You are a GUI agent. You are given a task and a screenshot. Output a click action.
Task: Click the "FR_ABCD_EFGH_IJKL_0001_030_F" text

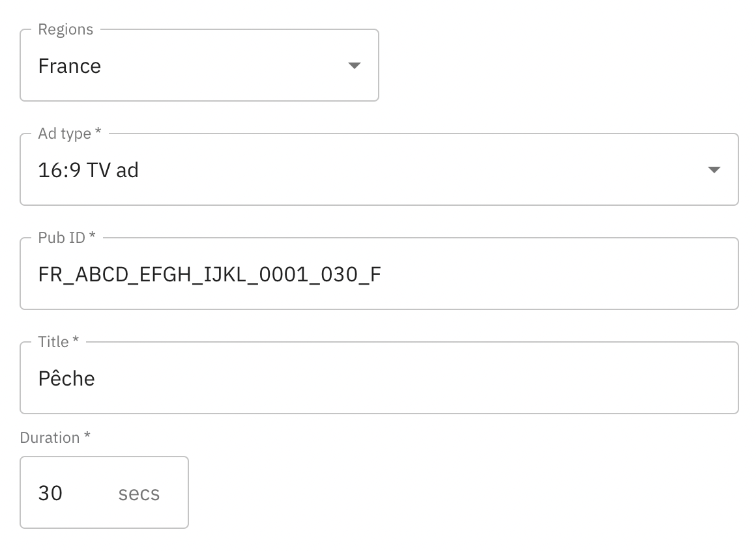(x=209, y=275)
